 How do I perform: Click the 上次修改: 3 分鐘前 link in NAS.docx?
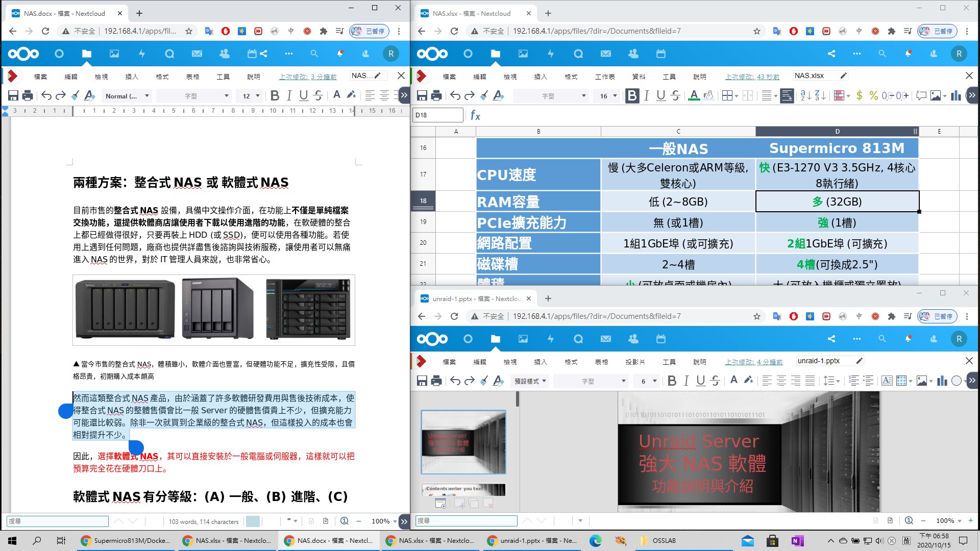[x=307, y=77]
